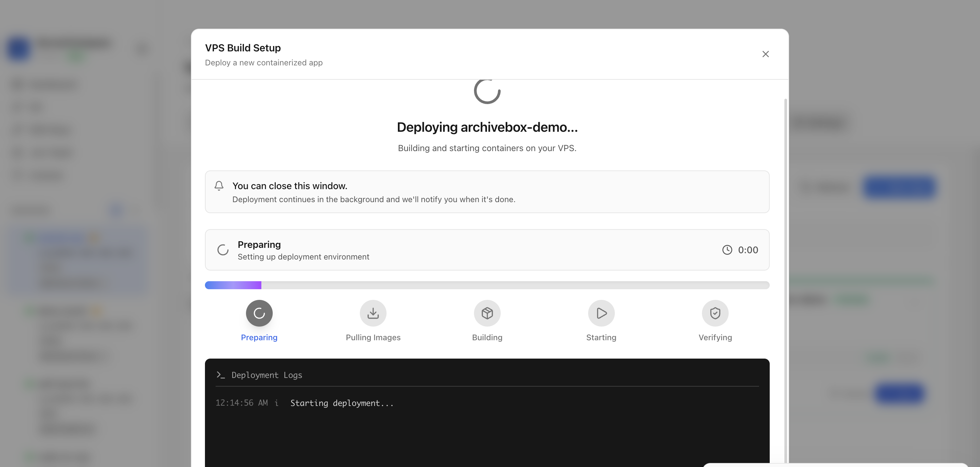Click the info 'i' marker in log line
This screenshot has width=980, height=467.
tap(276, 403)
